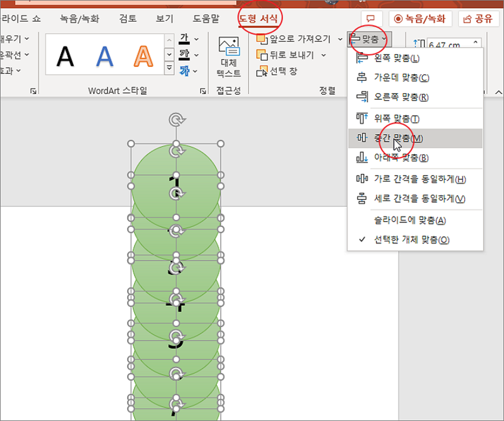This screenshot has width=504, height=421.
Task: Increase shape height with up spinner
Action: point(476,42)
